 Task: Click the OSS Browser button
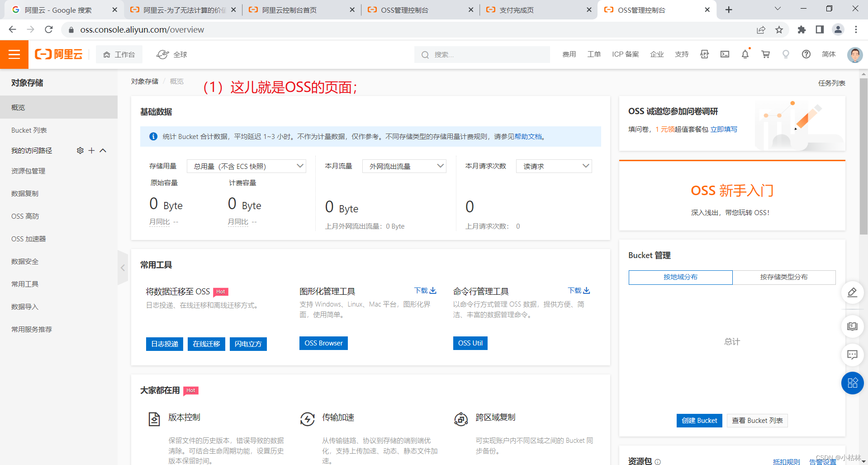(323, 343)
